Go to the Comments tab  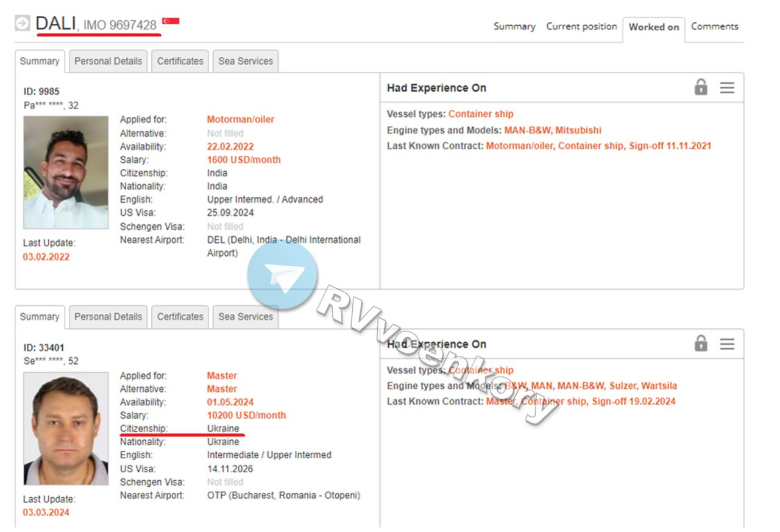click(x=714, y=26)
